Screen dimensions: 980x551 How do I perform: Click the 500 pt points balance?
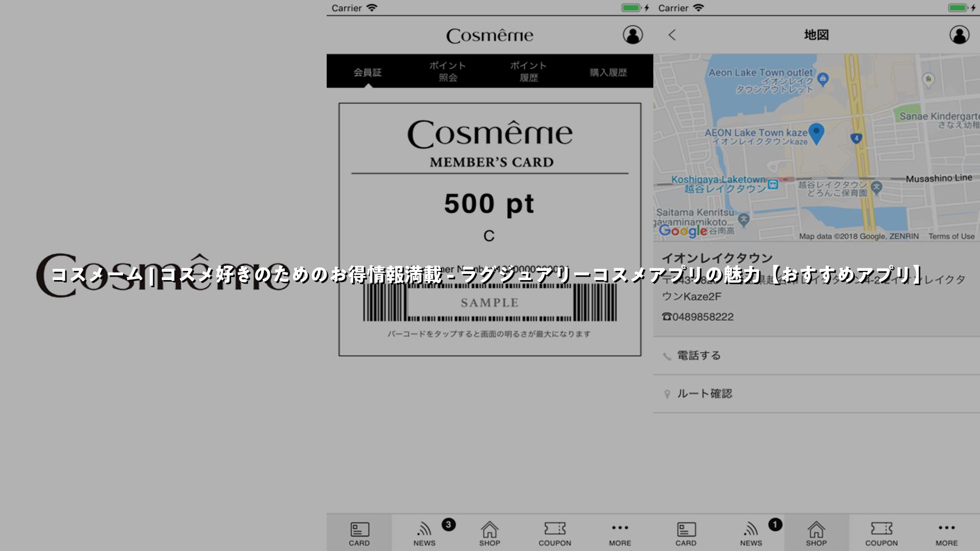489,204
